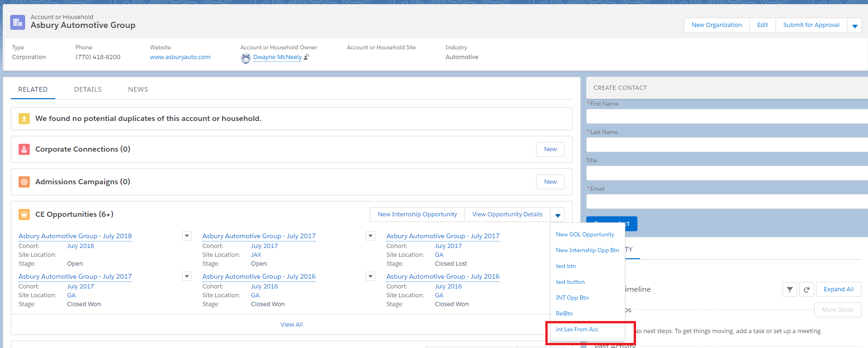
Task: Click View All under CE Opportunities
Action: coord(292,325)
